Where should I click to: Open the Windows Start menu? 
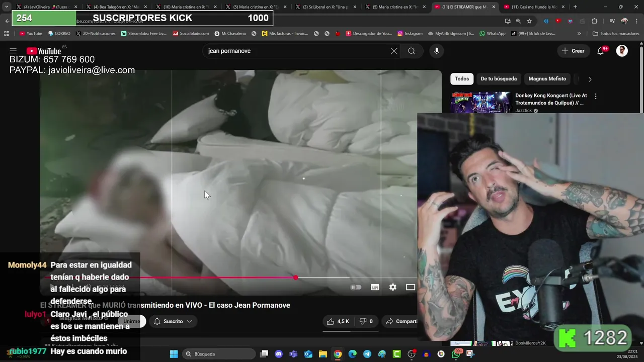(x=174, y=354)
